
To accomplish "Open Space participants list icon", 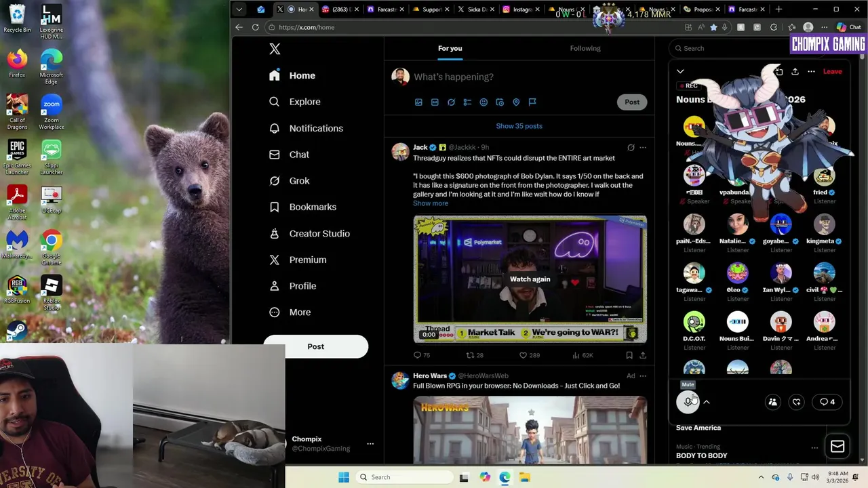I will [772, 402].
